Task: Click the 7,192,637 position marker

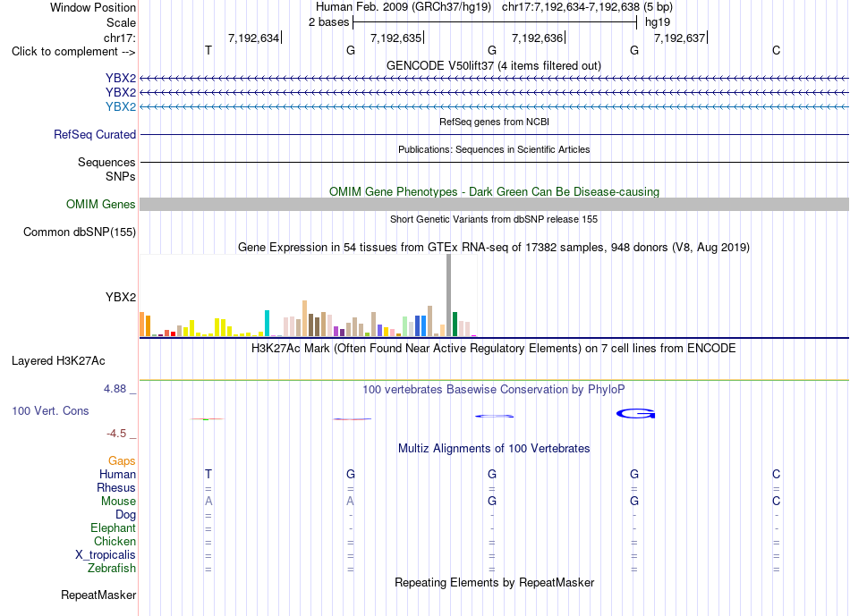Action: point(680,38)
